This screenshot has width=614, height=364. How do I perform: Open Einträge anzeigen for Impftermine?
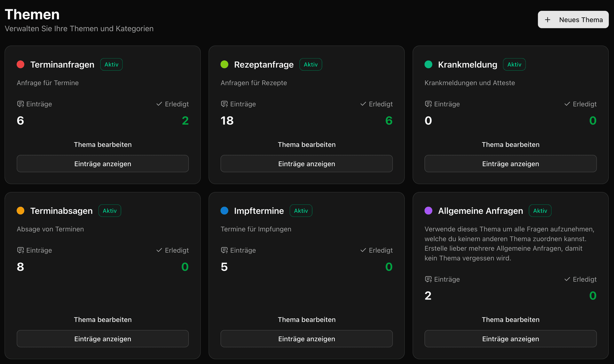pos(307,339)
